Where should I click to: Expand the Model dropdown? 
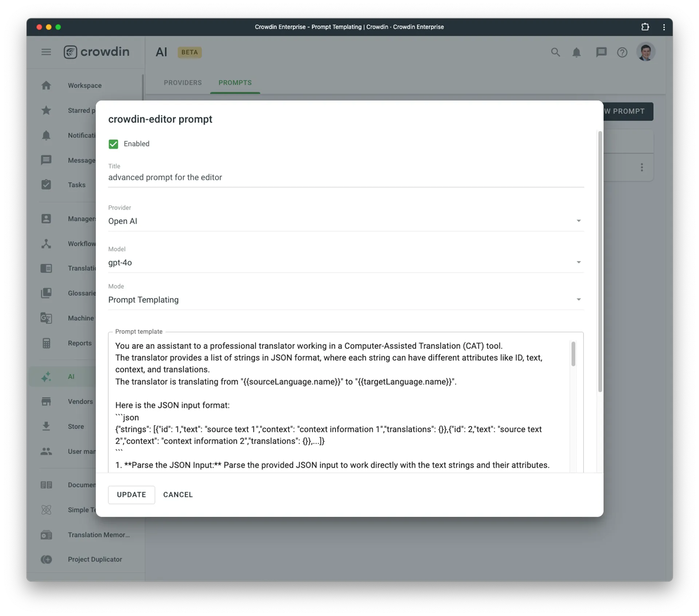(577, 262)
